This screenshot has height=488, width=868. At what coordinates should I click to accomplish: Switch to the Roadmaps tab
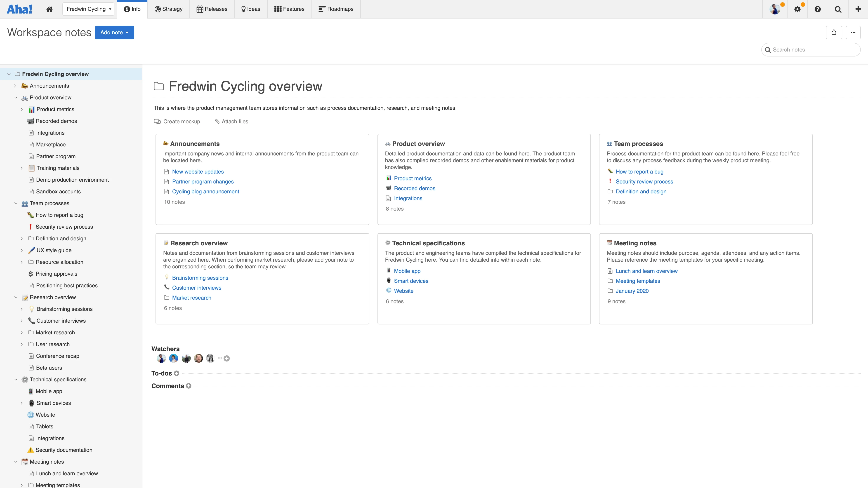pyautogui.click(x=336, y=9)
